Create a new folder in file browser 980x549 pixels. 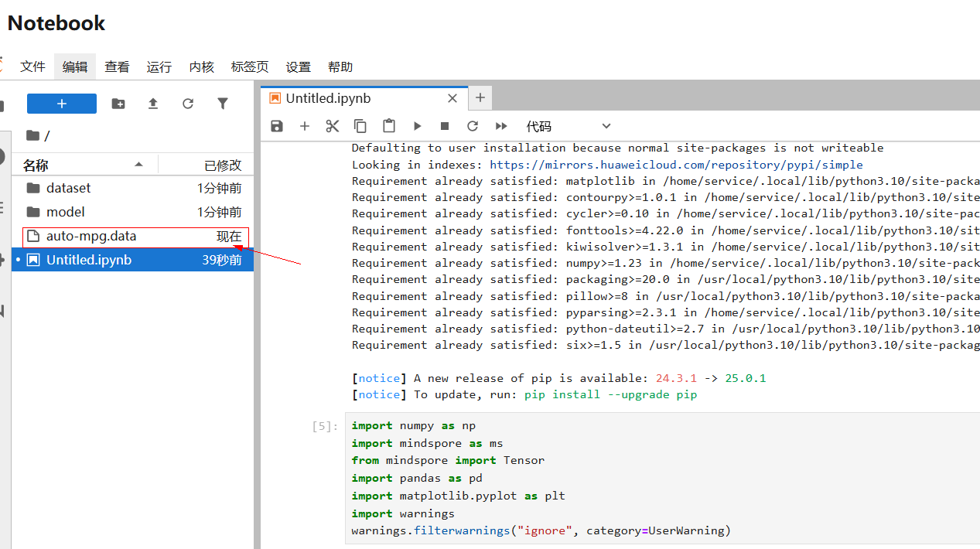pos(118,104)
